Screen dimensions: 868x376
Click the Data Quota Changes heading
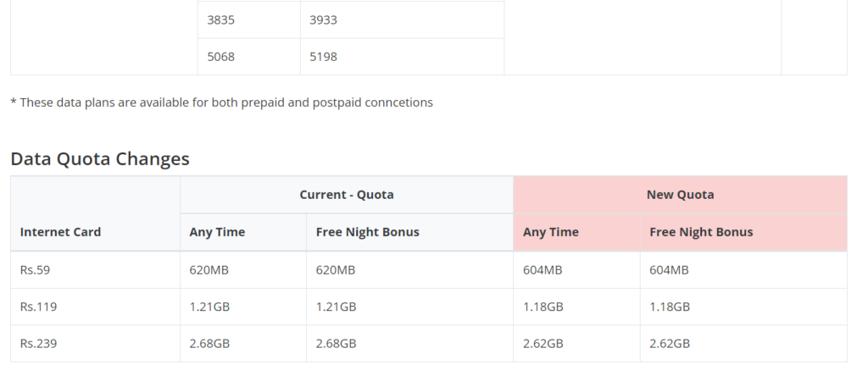point(100,158)
